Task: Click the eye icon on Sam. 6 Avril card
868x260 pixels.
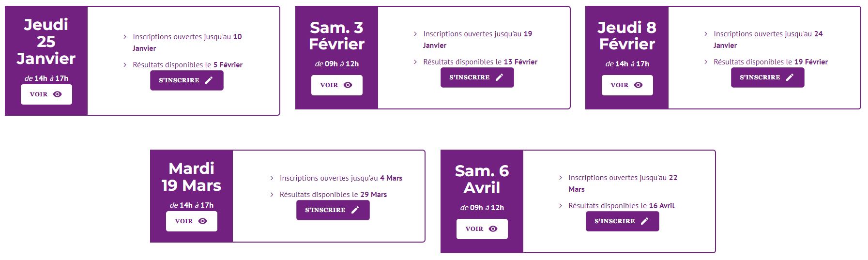Action: [493, 229]
